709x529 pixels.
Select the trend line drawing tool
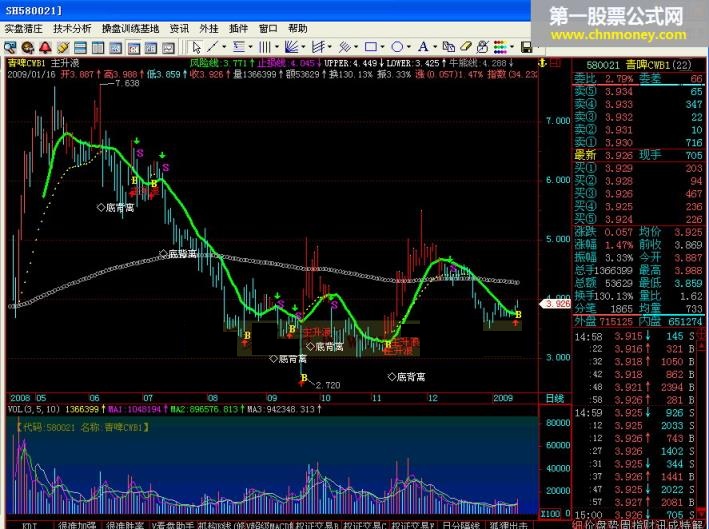(213, 47)
